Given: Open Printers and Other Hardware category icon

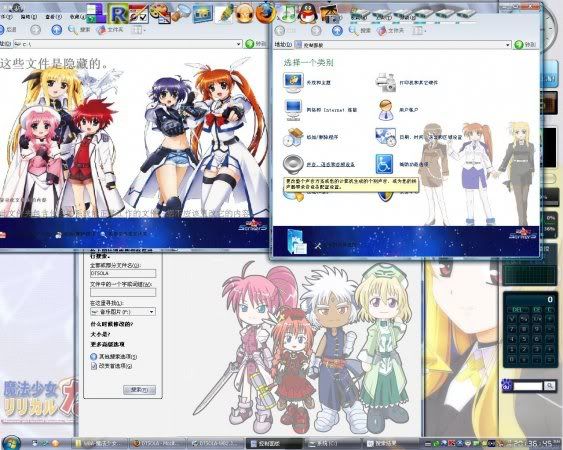Looking at the screenshot, I should pos(386,82).
